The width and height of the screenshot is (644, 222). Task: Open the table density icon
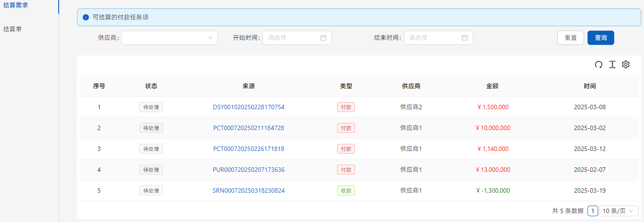(x=612, y=65)
